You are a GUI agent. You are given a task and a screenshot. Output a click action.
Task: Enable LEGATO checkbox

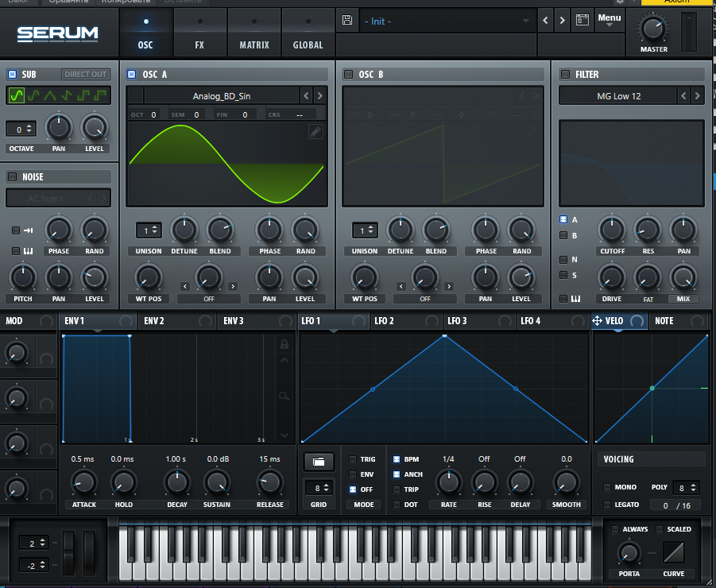[x=607, y=505]
